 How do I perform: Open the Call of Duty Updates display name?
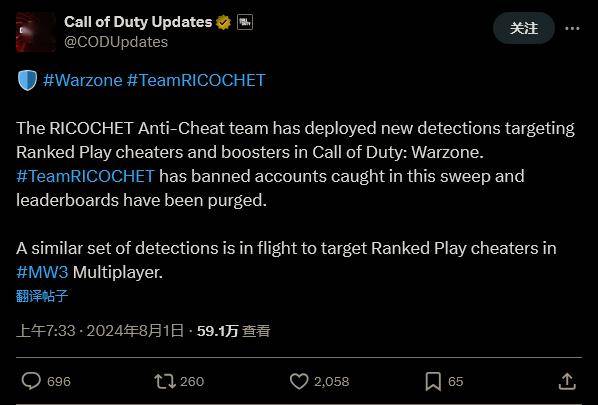coord(138,22)
